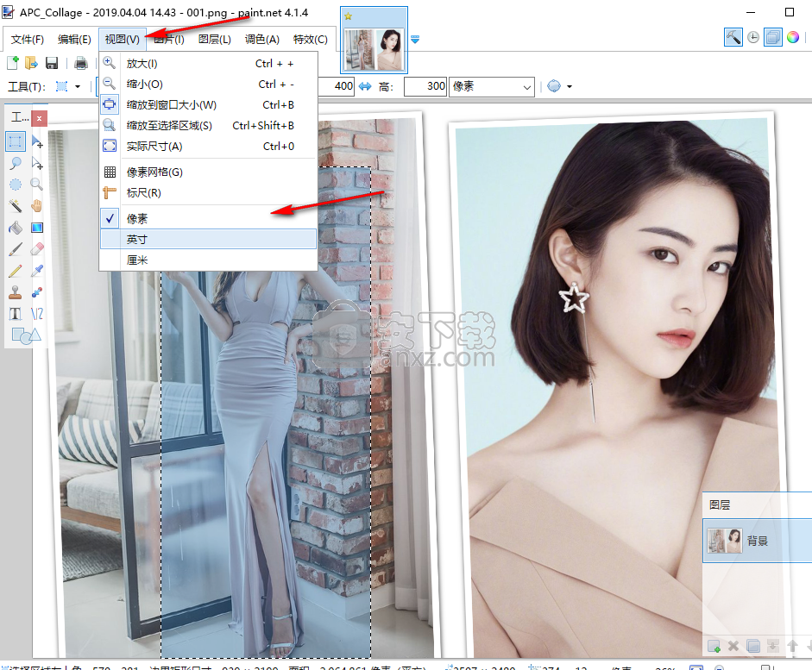Select the Move Selected Pixels tool
This screenshot has height=670, width=812.
37,141
